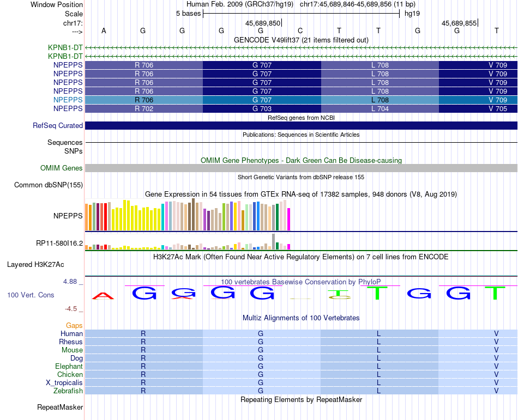Screen dimensions: 518x420
Task: Click the magenta bar in NPEPPS expression chart
Action: [289, 219]
